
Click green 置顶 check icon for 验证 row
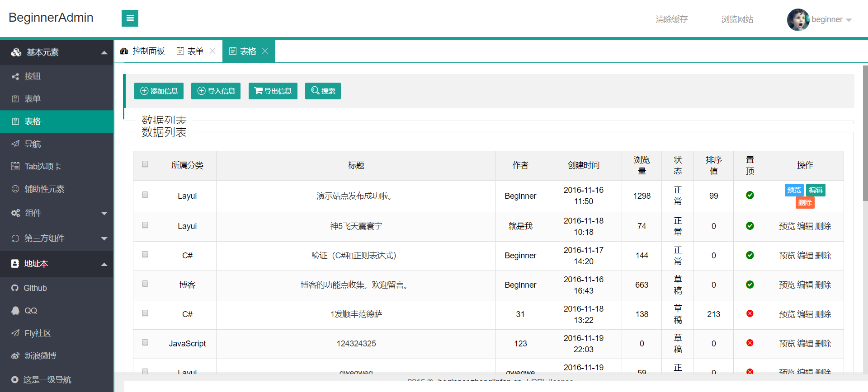[750, 255]
